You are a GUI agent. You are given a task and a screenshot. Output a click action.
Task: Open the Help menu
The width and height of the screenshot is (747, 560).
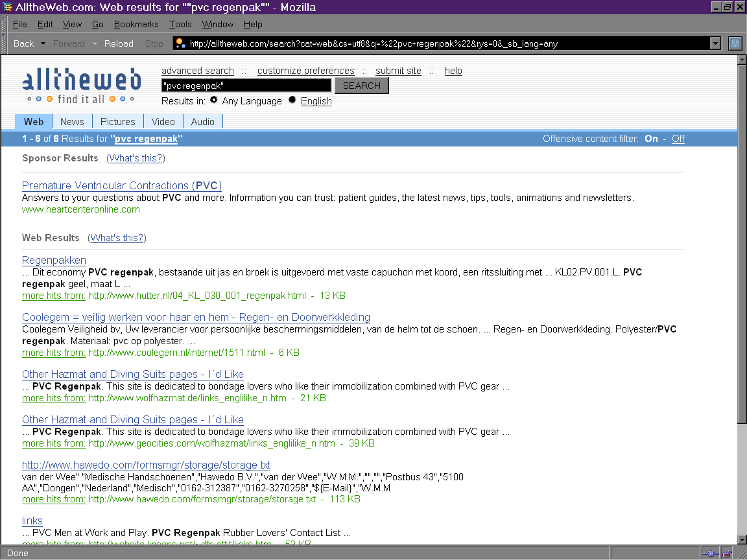pyautogui.click(x=253, y=24)
